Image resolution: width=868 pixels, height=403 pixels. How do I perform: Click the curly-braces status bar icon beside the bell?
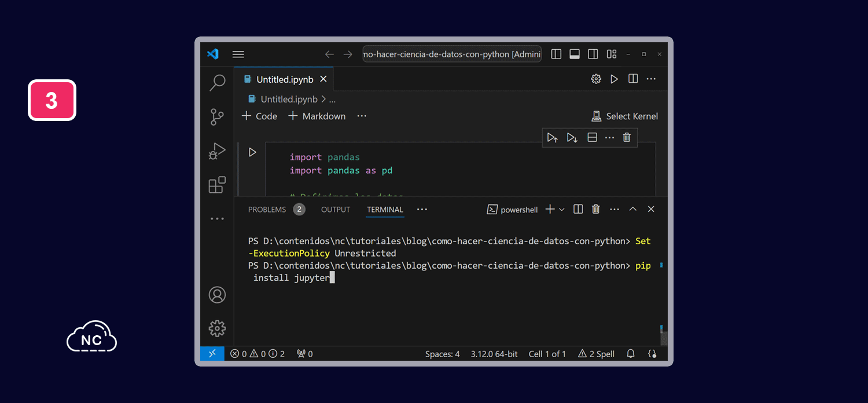coord(652,354)
